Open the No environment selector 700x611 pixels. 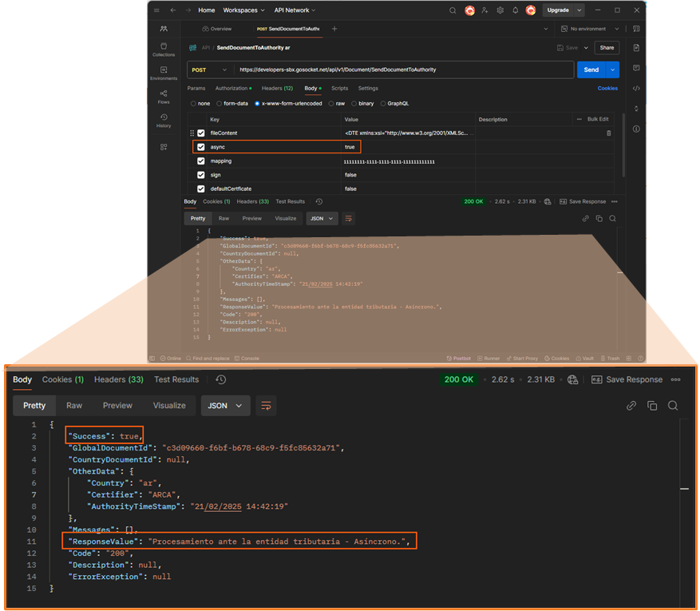pyautogui.click(x=590, y=29)
